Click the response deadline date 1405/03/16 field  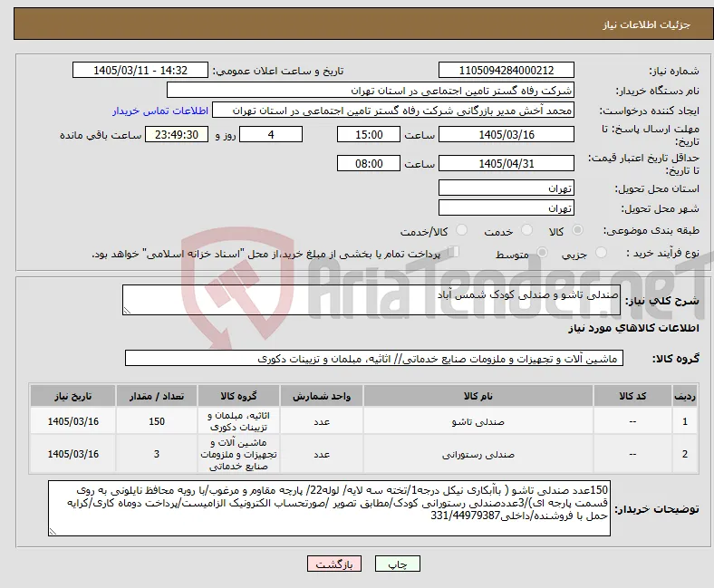(506, 134)
